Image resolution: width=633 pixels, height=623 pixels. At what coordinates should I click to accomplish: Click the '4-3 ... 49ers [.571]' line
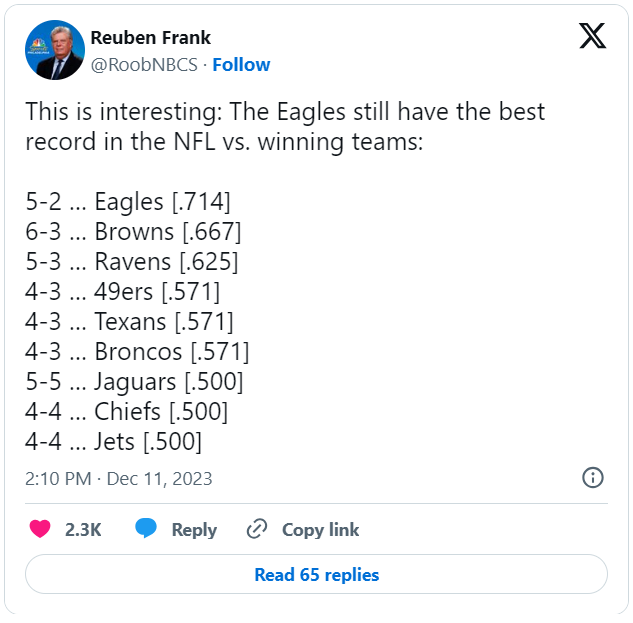tap(122, 292)
